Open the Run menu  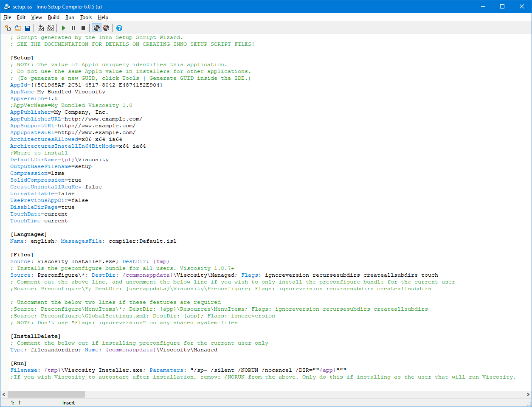tap(70, 17)
